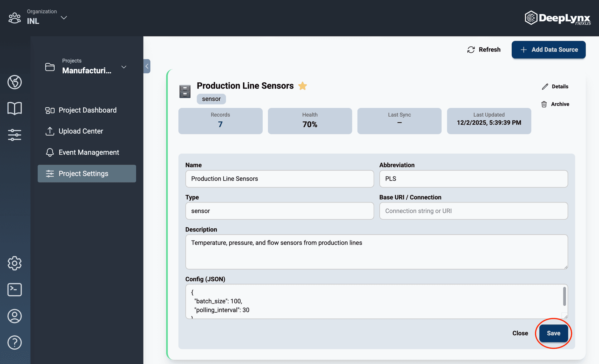Viewport: 599px width, 364px height.
Task: Click the user profile icon
Action: click(x=15, y=316)
